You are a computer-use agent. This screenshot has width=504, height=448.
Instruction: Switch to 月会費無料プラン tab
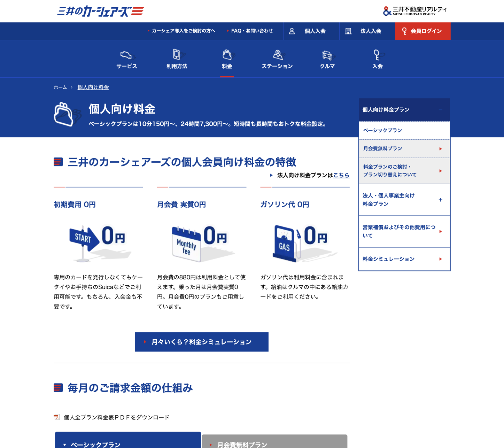click(274, 441)
